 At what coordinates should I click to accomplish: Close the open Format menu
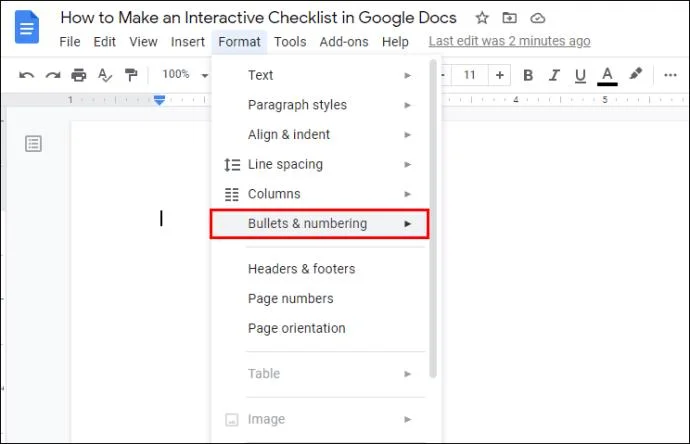tap(239, 42)
